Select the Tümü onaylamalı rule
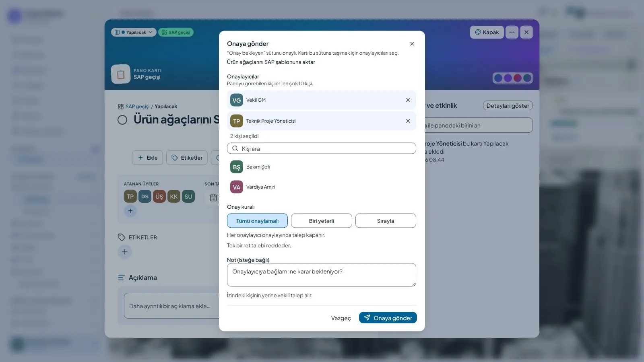The height and width of the screenshot is (362, 644). tap(257, 221)
